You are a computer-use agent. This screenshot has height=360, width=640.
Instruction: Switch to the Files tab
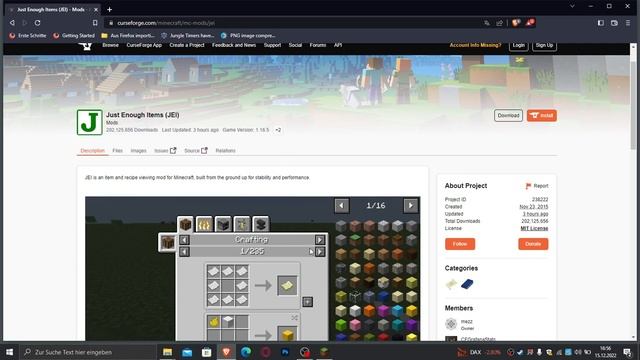[x=118, y=151]
